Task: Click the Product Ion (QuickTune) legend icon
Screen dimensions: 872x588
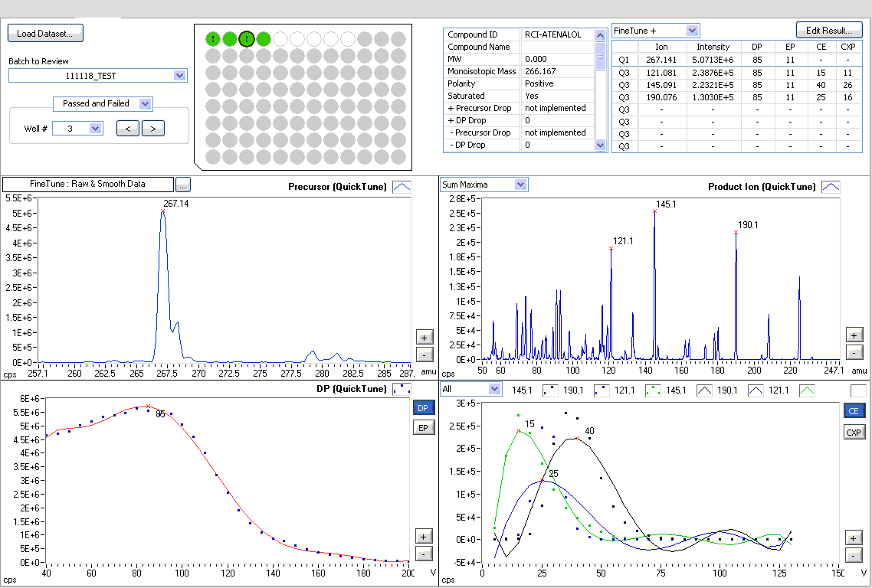Action: click(831, 187)
